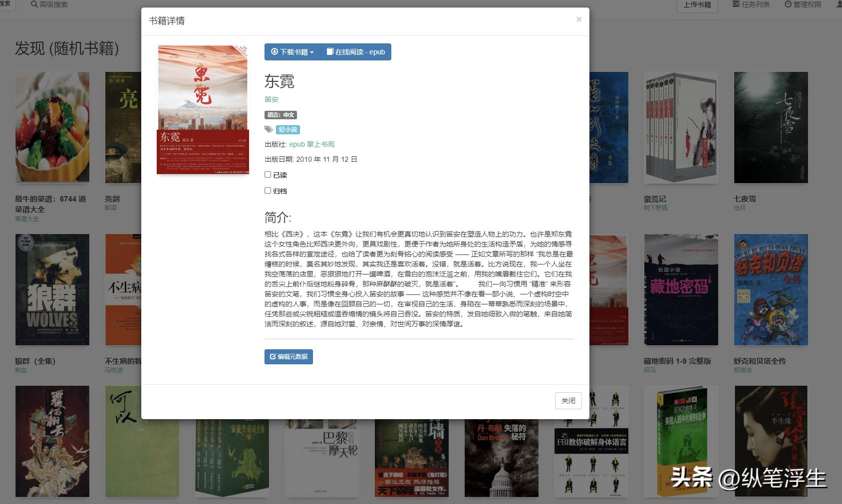842x504 pixels.
Task: Open the 管理权限 admin icon in the header
Action: [789, 4]
